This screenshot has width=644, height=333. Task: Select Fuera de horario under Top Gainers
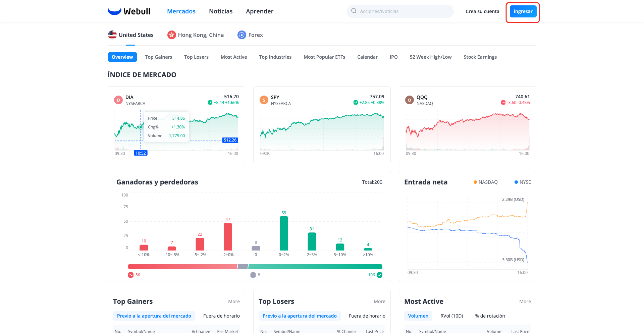pyautogui.click(x=221, y=316)
